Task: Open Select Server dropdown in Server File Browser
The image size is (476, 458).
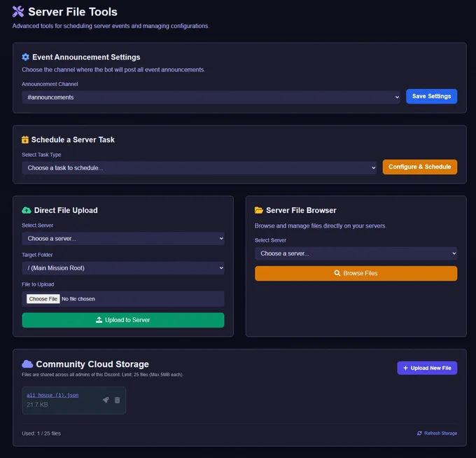Action: point(356,254)
